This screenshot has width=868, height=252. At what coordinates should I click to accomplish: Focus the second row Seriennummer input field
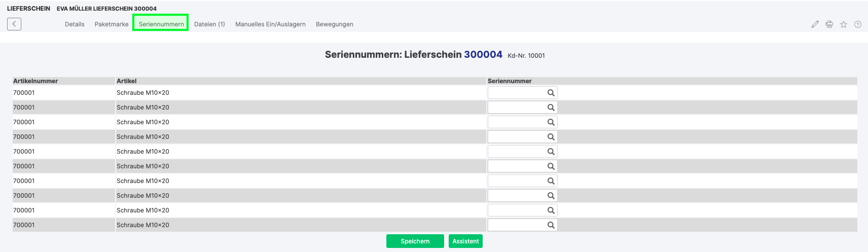pos(516,107)
